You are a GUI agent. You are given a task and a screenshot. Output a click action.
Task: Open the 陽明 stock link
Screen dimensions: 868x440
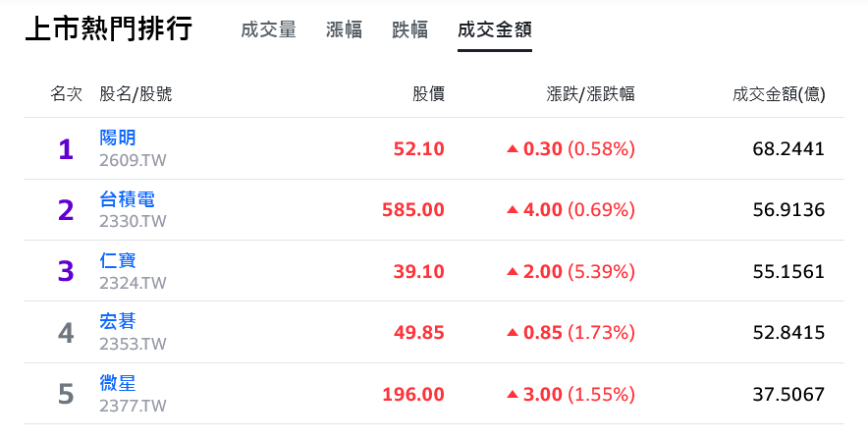118,137
